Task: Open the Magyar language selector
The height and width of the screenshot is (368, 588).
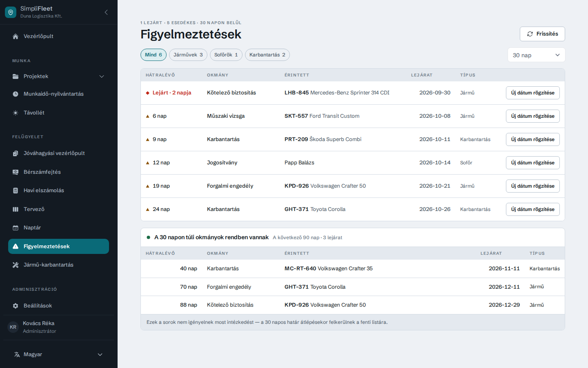Action: 59,355
